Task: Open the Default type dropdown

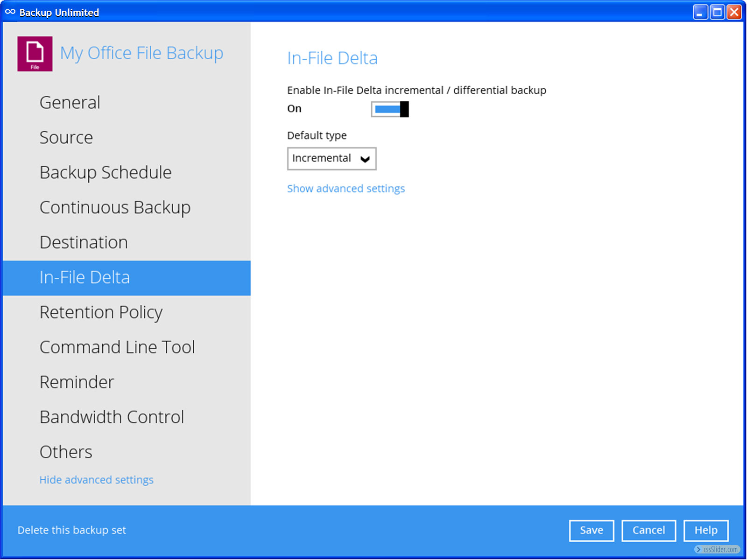Action: [331, 159]
